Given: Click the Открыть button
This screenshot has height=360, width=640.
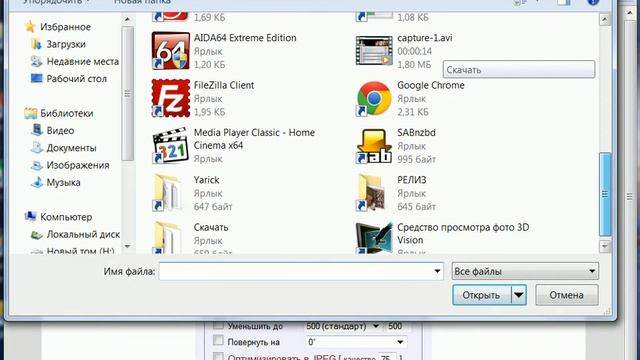Looking at the screenshot, I should (481, 295).
